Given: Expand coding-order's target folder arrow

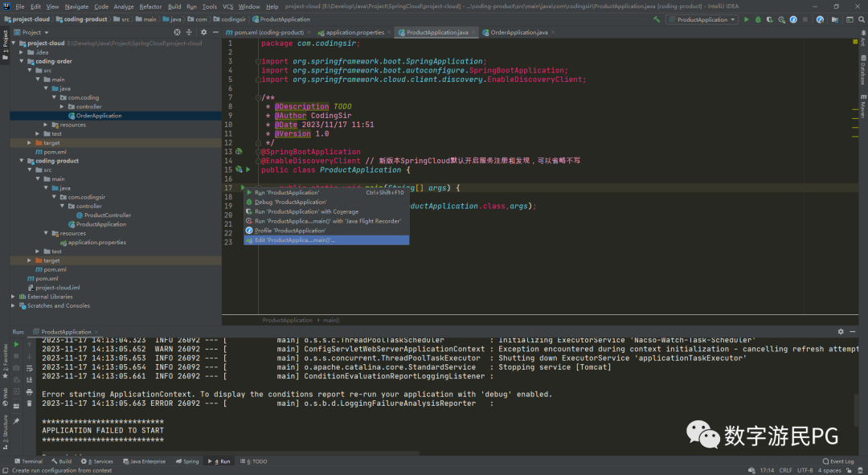Looking at the screenshot, I should (30, 143).
